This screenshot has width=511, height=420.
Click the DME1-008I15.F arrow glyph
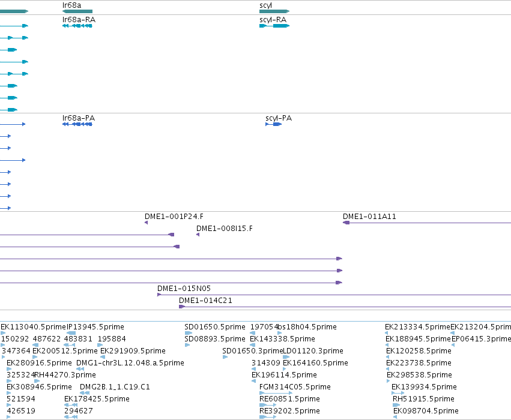tap(198, 235)
